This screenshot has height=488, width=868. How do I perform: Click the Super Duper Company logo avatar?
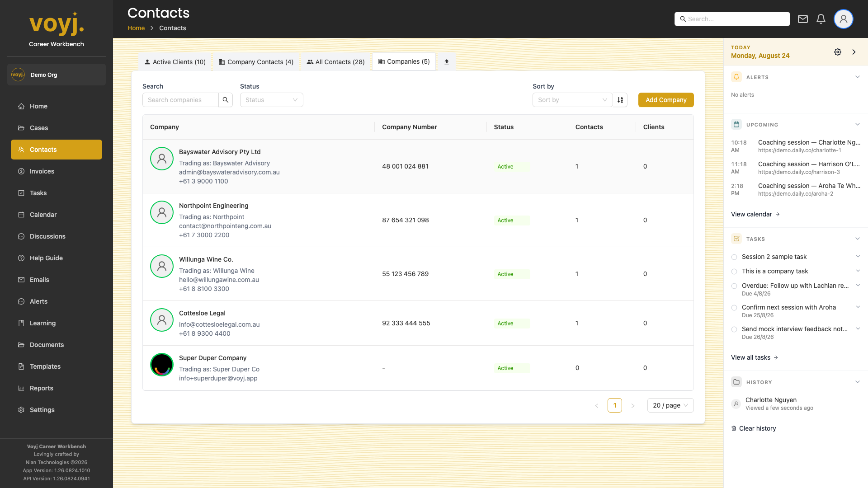point(162,365)
